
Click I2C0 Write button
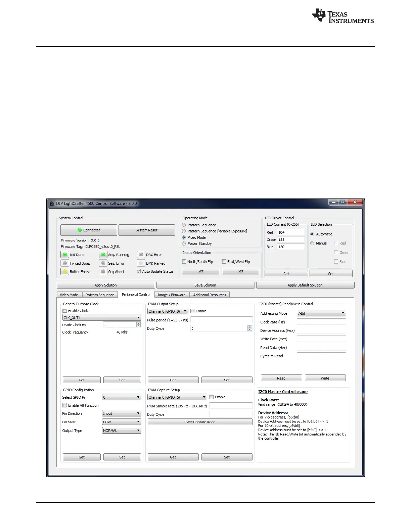tap(325, 378)
